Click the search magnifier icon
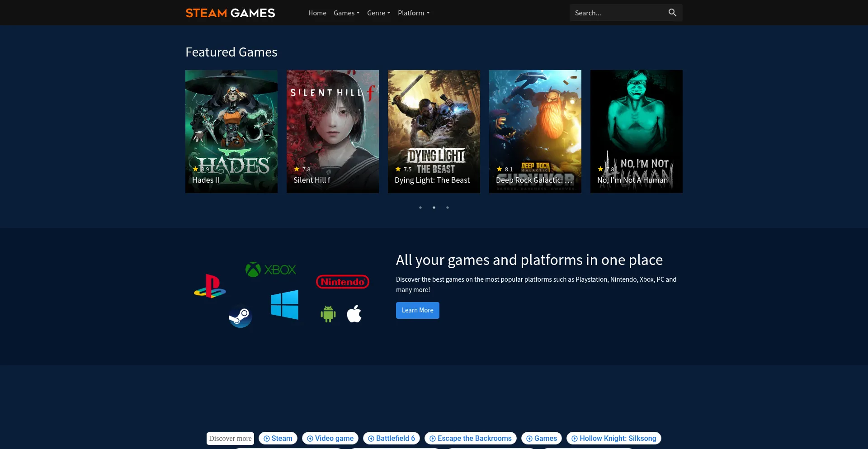The height and width of the screenshot is (449, 868). (672, 13)
